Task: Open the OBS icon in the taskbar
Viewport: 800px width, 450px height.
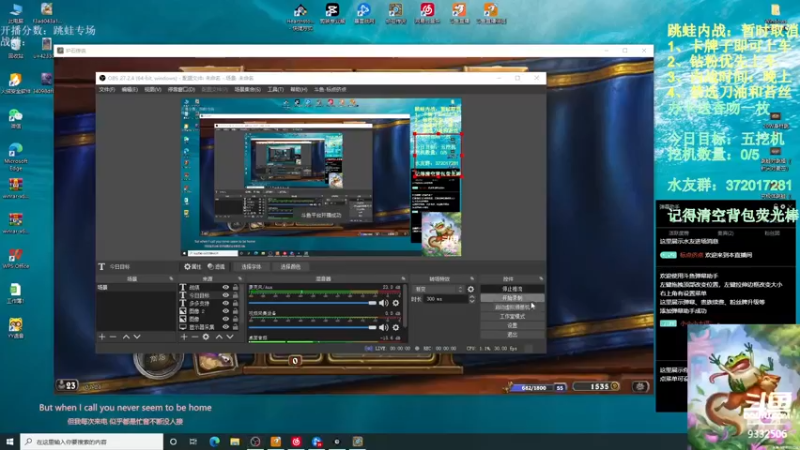Action: click(256, 441)
